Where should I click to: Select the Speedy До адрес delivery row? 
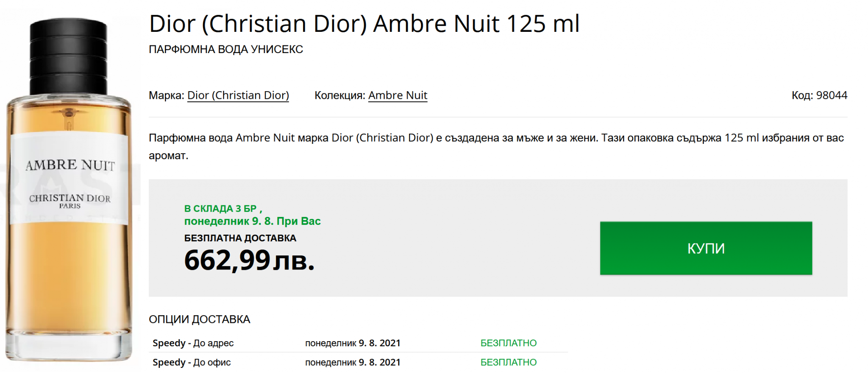(x=358, y=343)
